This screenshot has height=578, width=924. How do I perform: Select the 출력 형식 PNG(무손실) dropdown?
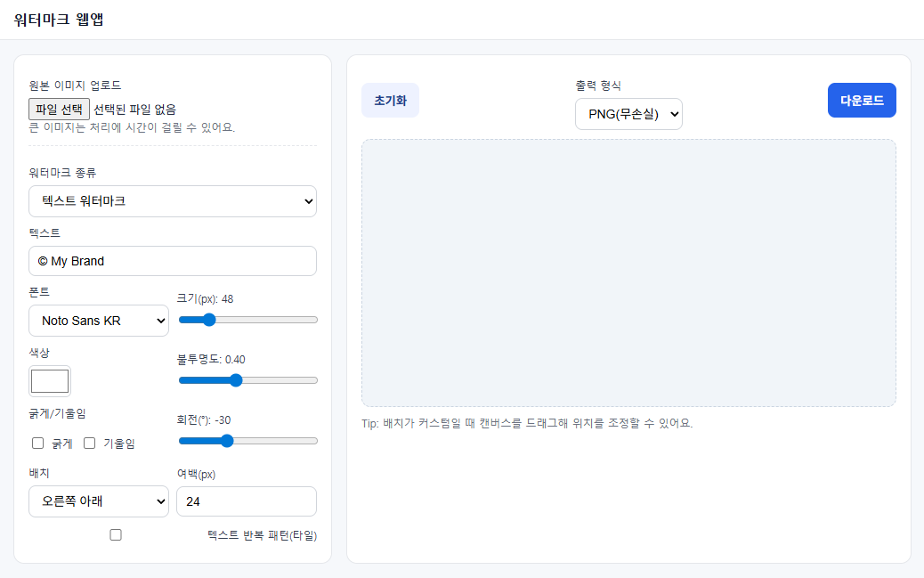tap(628, 114)
